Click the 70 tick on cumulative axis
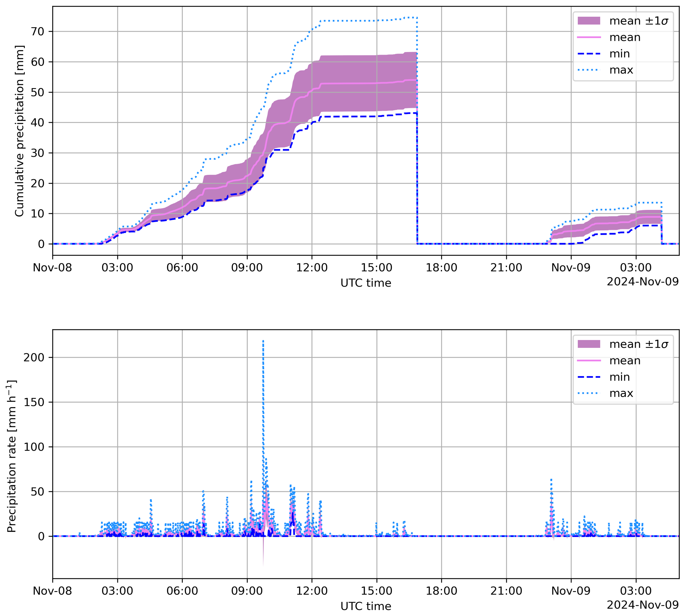Viewport: 686px width, 616px height. [37, 32]
